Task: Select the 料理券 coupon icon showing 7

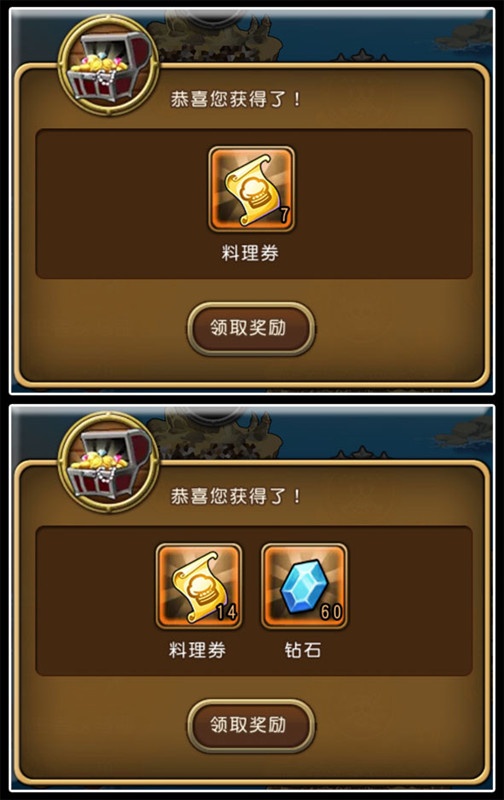Action: (251, 189)
